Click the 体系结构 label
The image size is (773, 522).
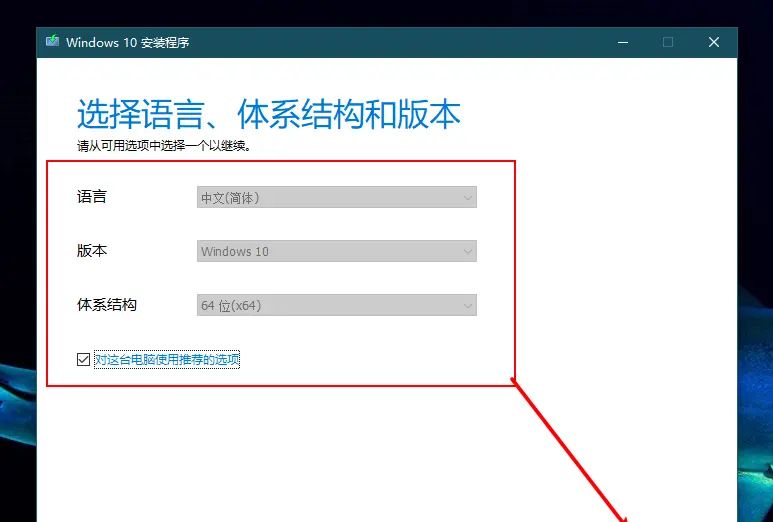pyautogui.click(x=107, y=305)
